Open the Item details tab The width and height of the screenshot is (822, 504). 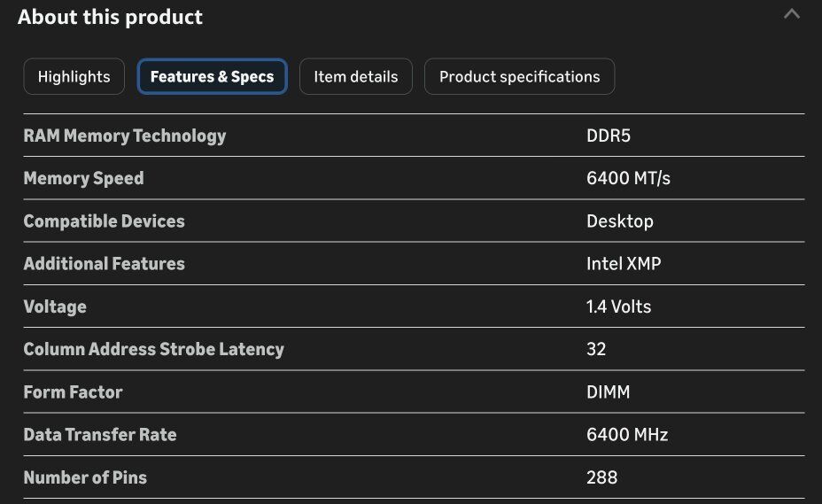click(x=356, y=77)
